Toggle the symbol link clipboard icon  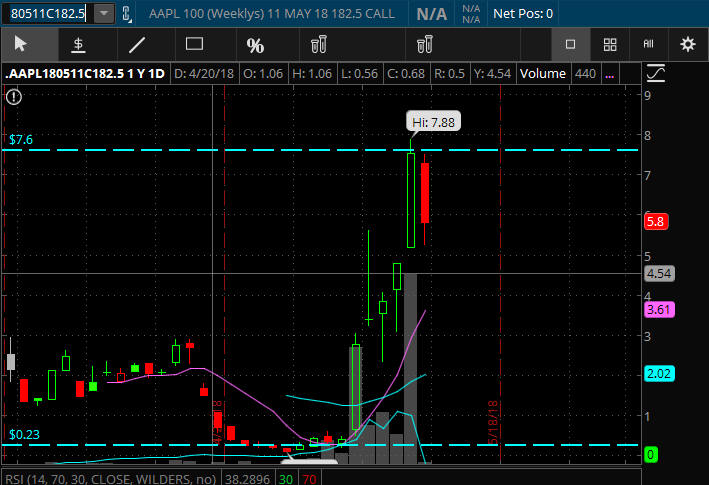coord(127,14)
